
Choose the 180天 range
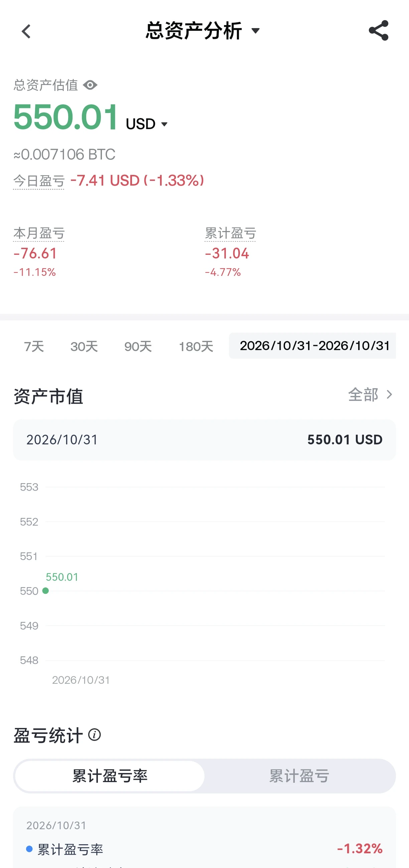pos(195,346)
